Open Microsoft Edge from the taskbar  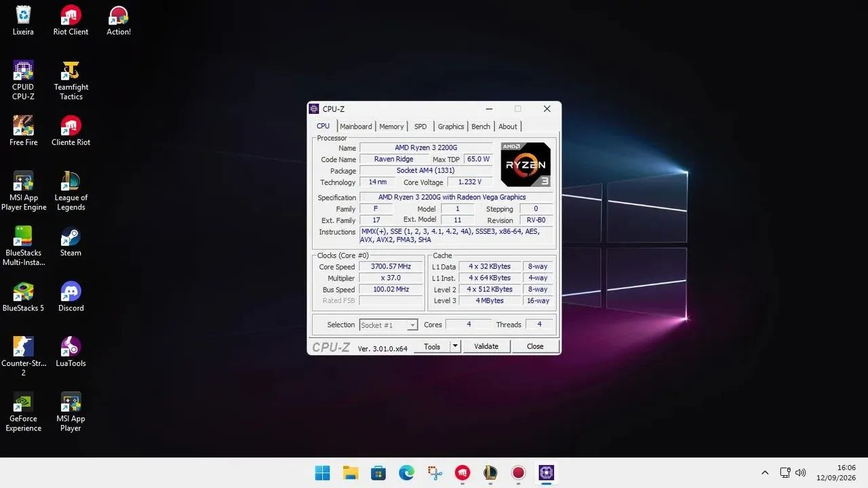coord(406,472)
